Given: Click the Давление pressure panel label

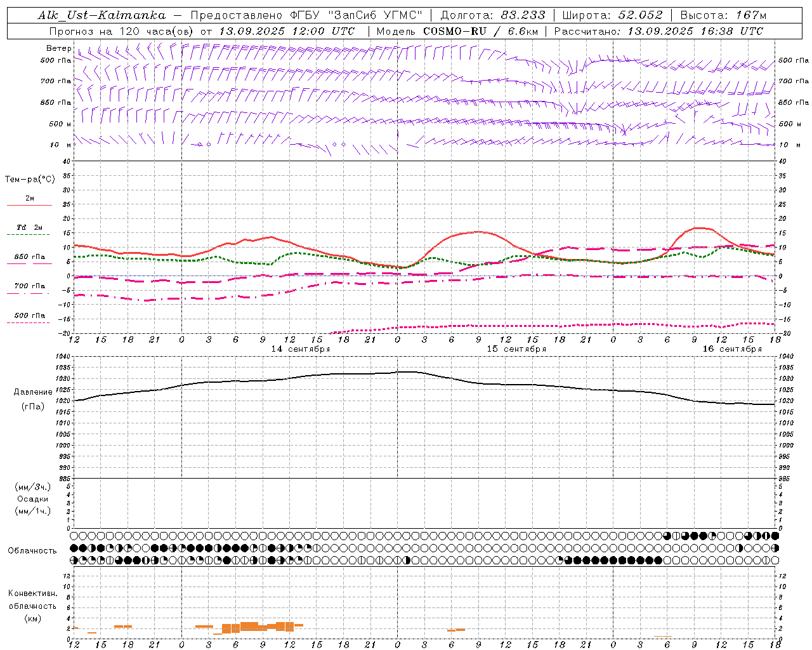Looking at the screenshot, I should pos(33,392).
